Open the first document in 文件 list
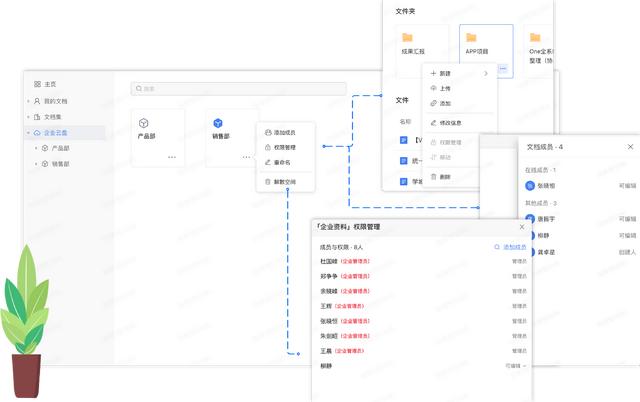Screen dimensions: 640x402 tap(404, 140)
